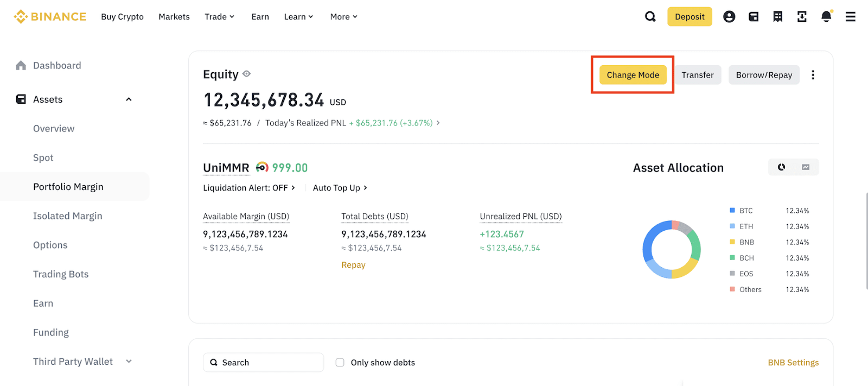Image resolution: width=868 pixels, height=386 pixels.
Task: Toggle the Equity balance eye icon
Action: coord(247,74)
